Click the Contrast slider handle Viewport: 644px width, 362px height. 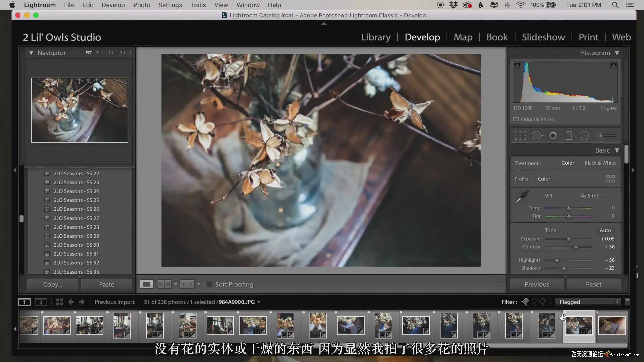(x=576, y=247)
